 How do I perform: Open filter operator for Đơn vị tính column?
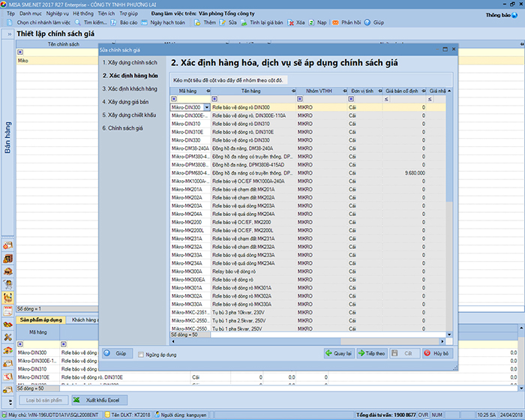[351, 99]
